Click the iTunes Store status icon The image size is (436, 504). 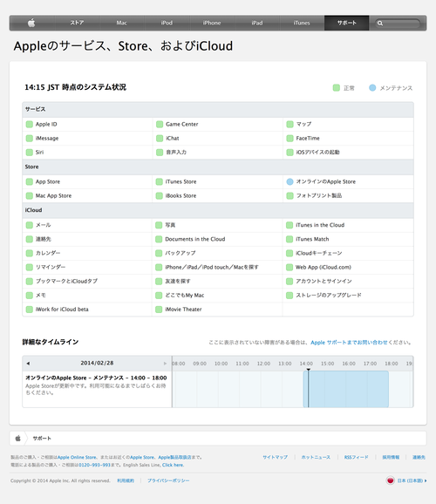pos(160,181)
